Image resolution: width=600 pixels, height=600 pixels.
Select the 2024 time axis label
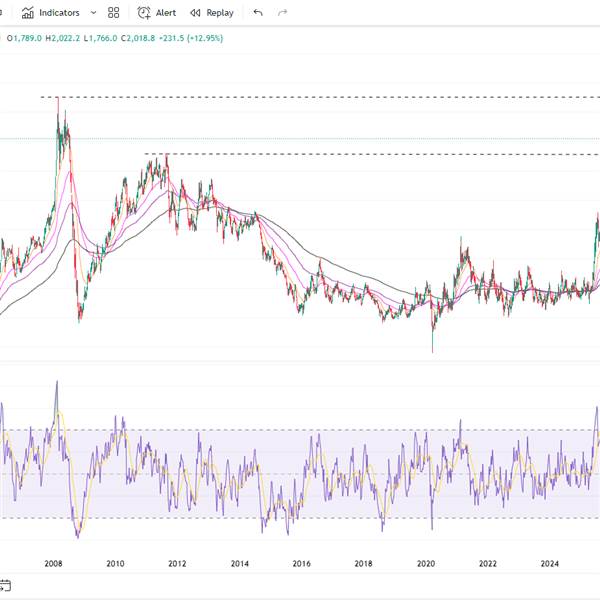click(x=549, y=564)
